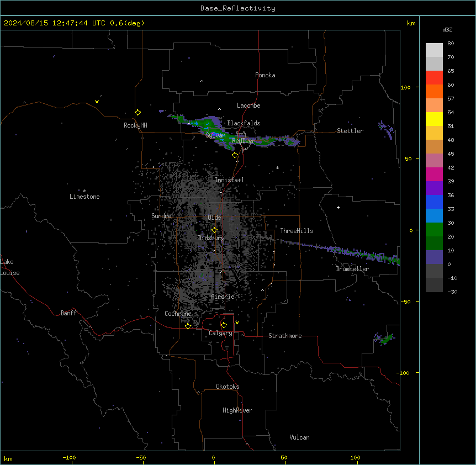Click the Lacombe city label

click(x=248, y=105)
